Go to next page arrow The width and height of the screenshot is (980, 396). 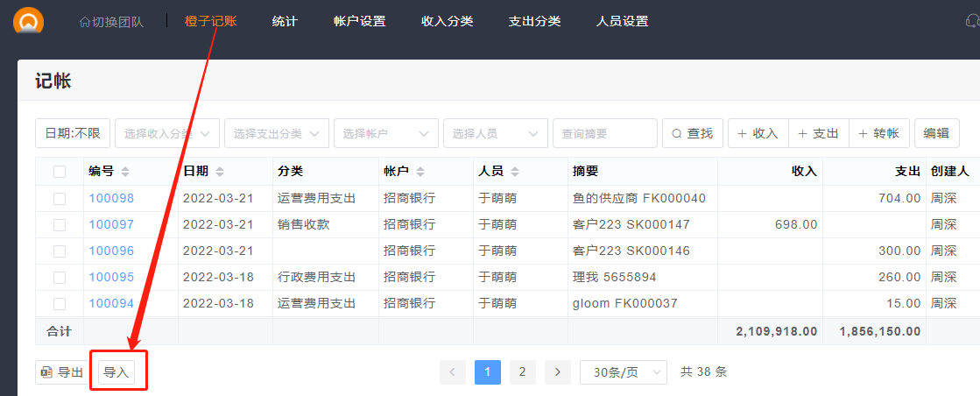tap(558, 372)
